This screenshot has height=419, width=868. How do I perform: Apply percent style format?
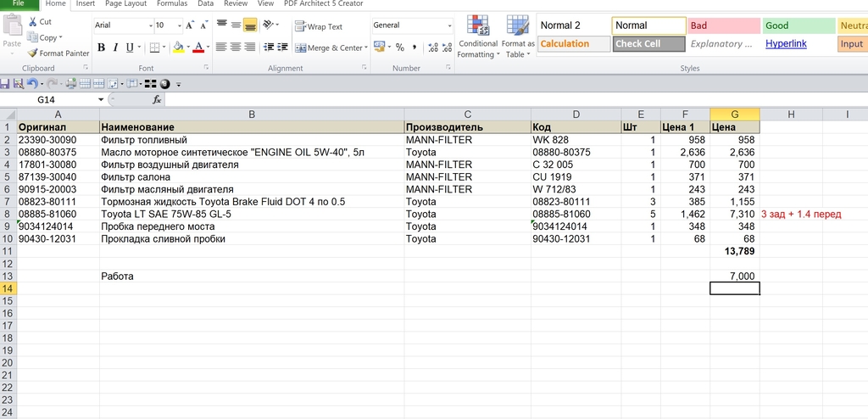pos(400,47)
